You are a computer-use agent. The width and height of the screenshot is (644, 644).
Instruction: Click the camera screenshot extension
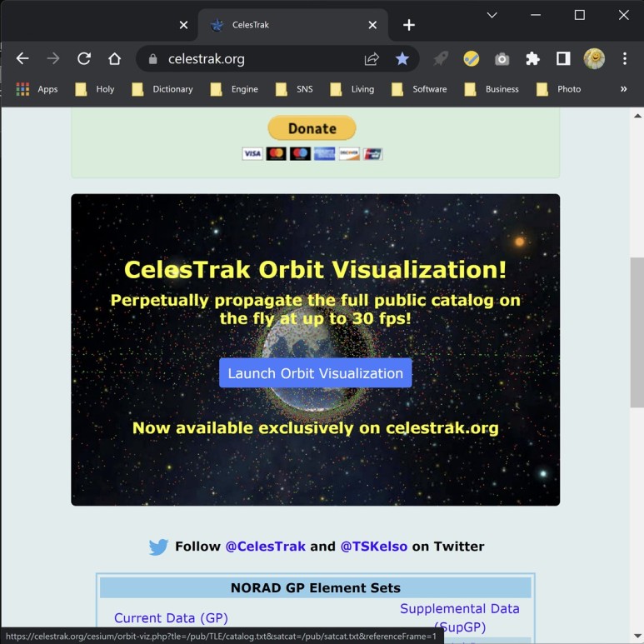pos(502,59)
